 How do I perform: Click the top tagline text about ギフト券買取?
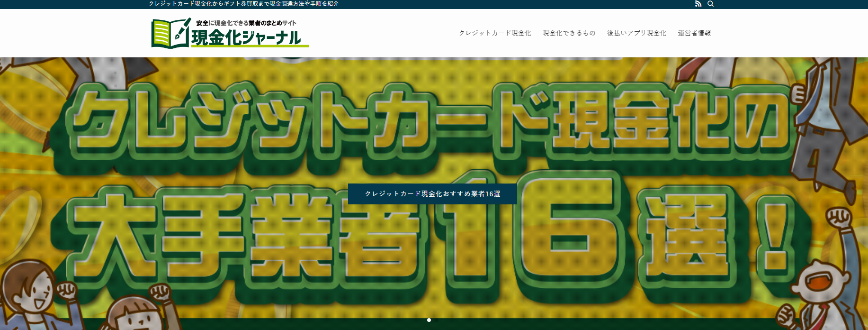[244, 4]
